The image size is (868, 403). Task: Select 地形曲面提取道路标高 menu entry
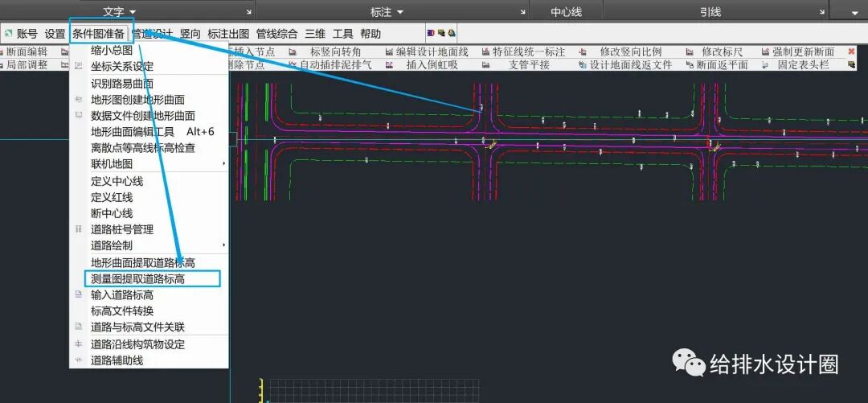(x=143, y=263)
